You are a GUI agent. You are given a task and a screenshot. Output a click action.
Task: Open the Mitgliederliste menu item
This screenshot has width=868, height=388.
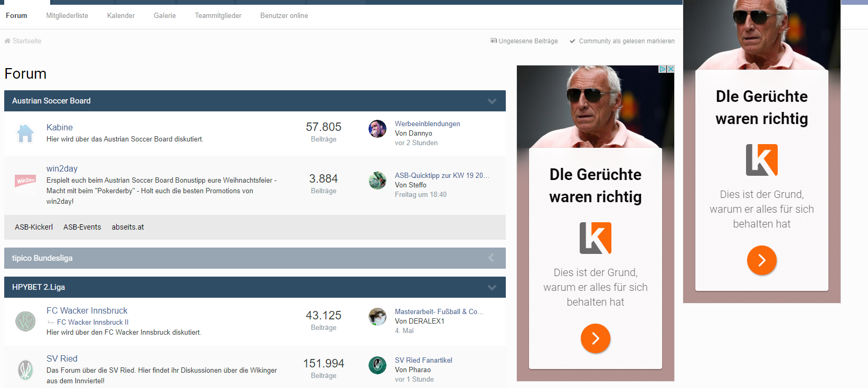pyautogui.click(x=67, y=16)
